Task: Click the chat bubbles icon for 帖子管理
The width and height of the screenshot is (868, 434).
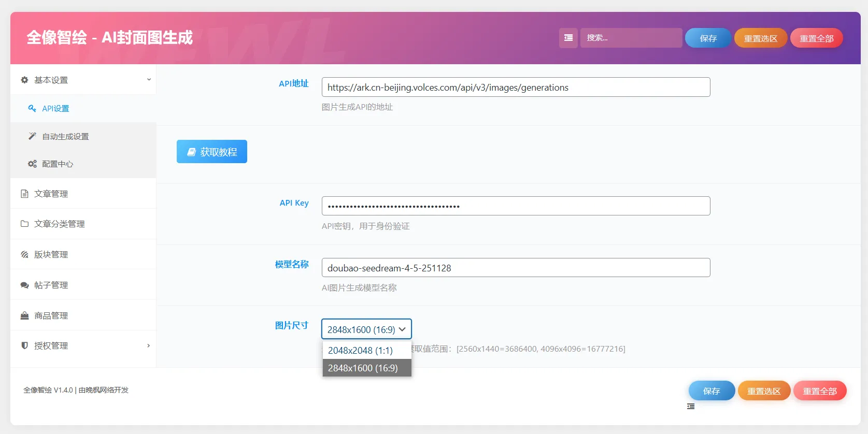Action: [x=24, y=285]
